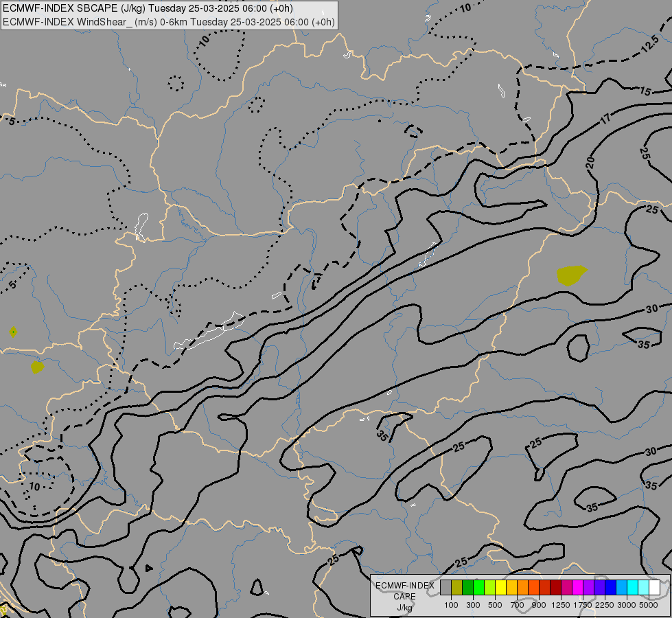Click the 1750 legend tick value
Viewport: 672px width, 618px height.
click(x=583, y=605)
